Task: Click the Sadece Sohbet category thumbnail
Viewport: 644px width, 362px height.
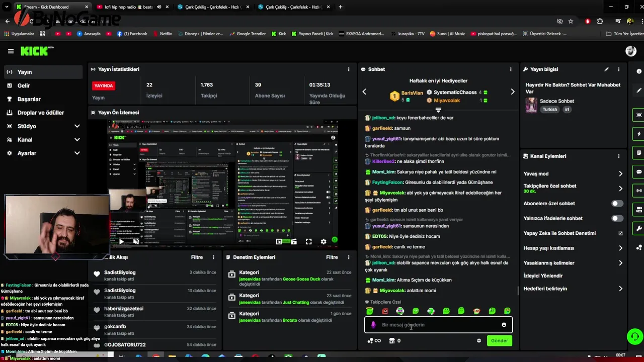Action: pos(531,105)
